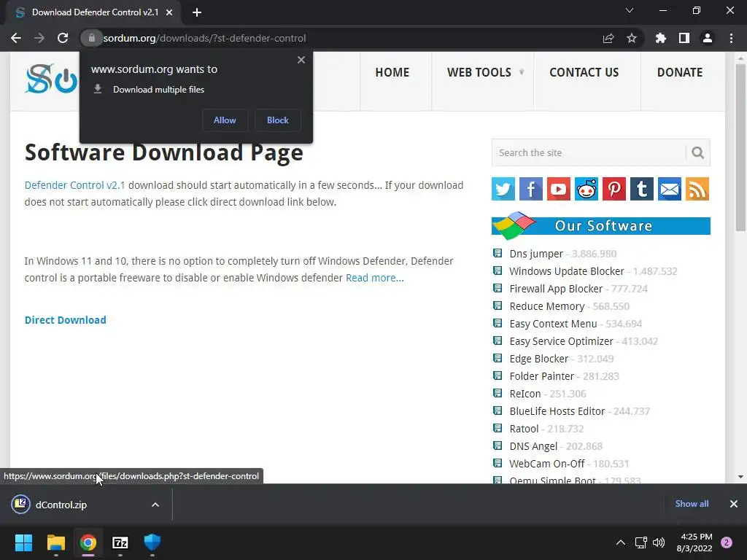The image size is (747, 560).
Task: Open Ratool software link
Action: coord(524,429)
